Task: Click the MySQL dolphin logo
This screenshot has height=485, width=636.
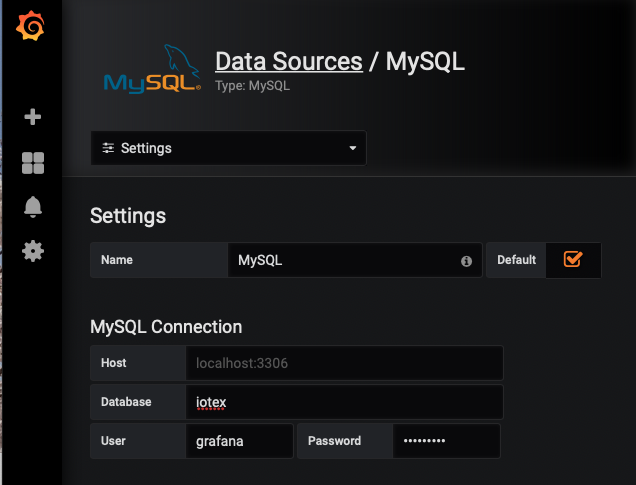Action: coord(152,68)
